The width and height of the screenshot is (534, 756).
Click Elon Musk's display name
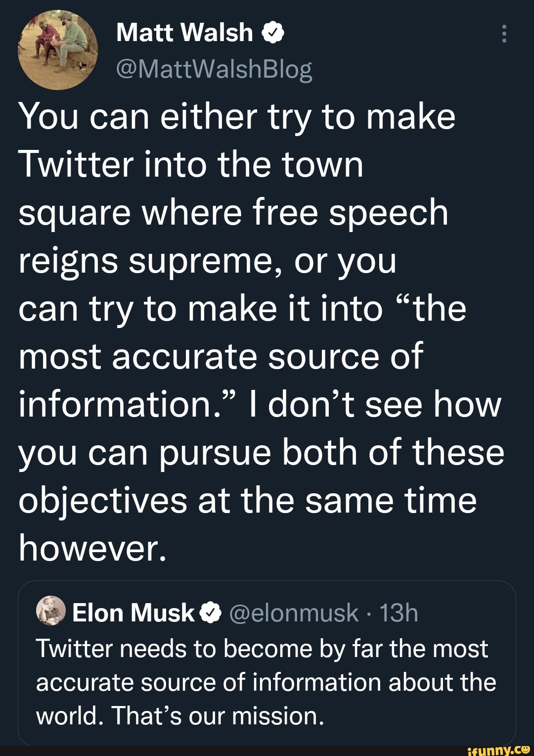(133, 613)
